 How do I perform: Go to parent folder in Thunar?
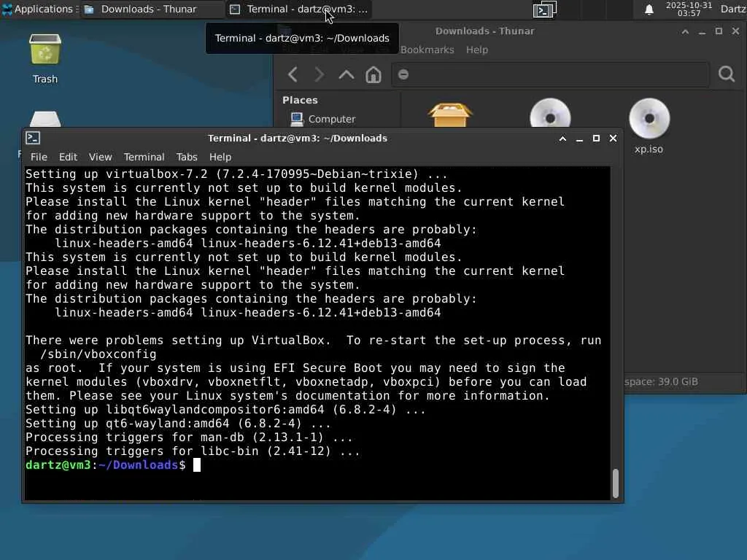pyautogui.click(x=347, y=74)
